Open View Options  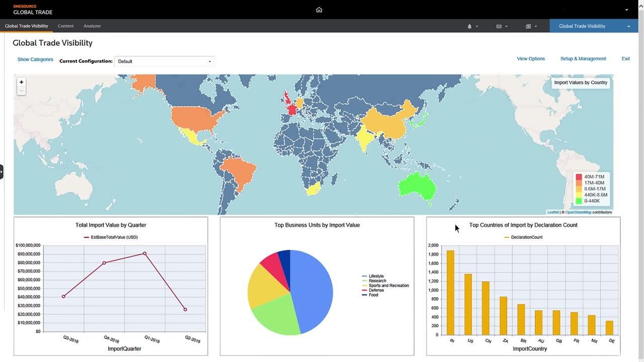(531, 59)
